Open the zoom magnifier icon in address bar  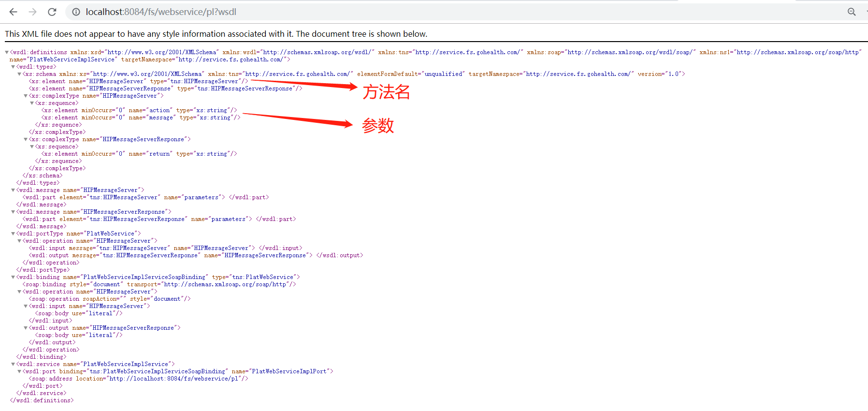pos(852,12)
